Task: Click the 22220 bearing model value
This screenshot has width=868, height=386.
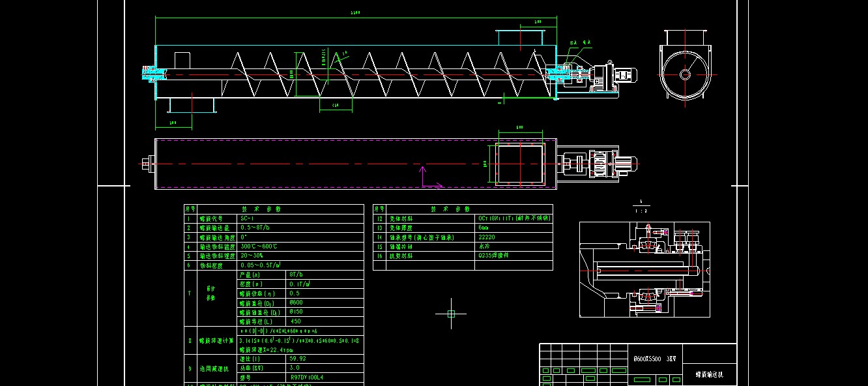Action: (487, 237)
